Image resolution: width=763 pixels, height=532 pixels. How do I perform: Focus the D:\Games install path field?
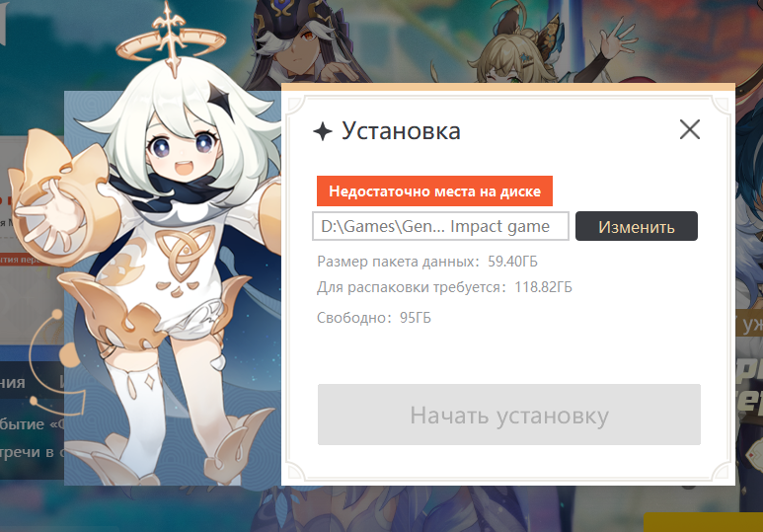point(440,226)
